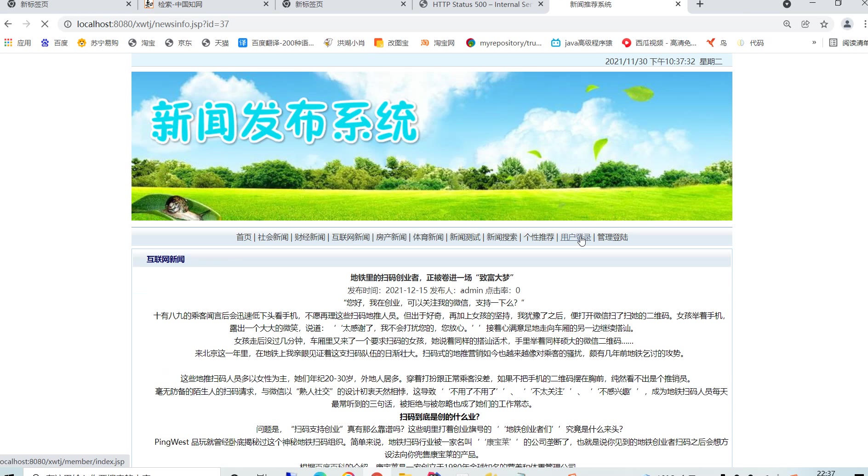Click the browser forward arrow
Screen dimensions: 868x476
[26, 24]
